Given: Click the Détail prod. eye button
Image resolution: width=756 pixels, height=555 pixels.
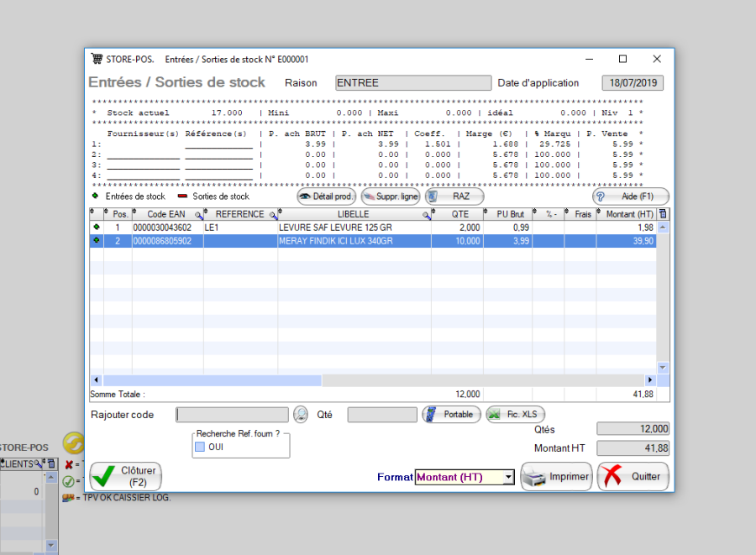Looking at the screenshot, I should (327, 196).
